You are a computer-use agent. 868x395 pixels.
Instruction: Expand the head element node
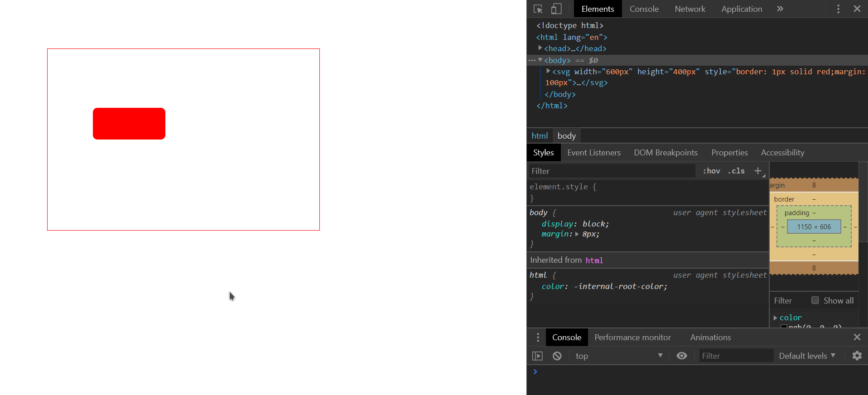[540, 48]
